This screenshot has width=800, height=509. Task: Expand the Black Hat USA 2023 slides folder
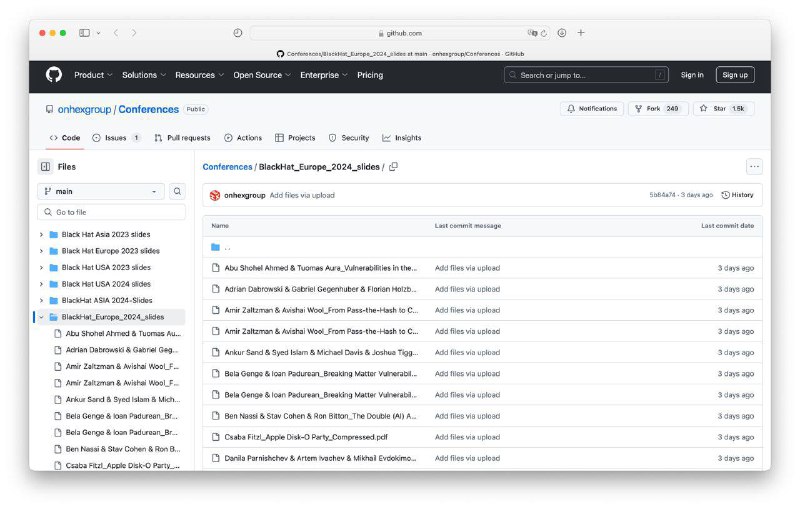(41, 267)
